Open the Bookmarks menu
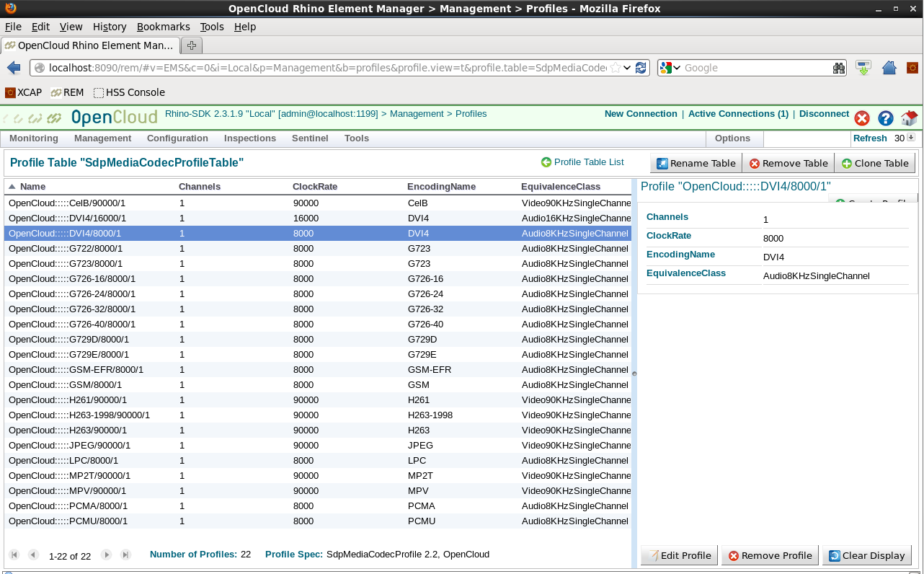 pyautogui.click(x=164, y=27)
